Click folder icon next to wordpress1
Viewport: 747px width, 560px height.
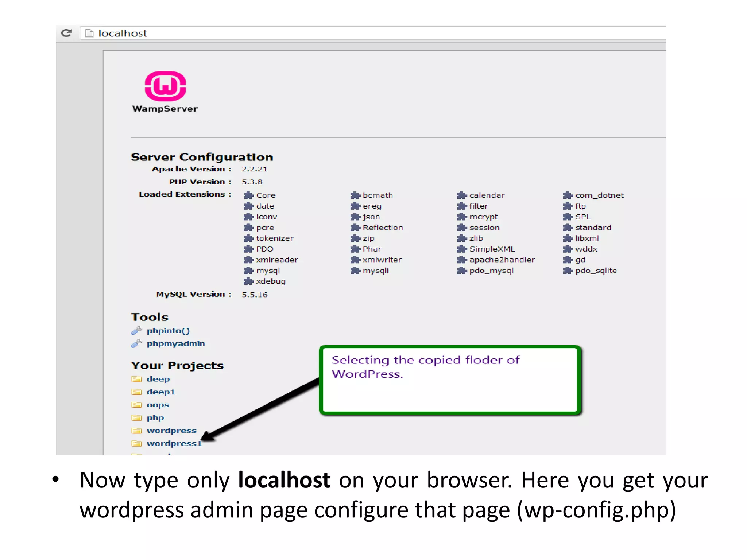click(x=136, y=444)
